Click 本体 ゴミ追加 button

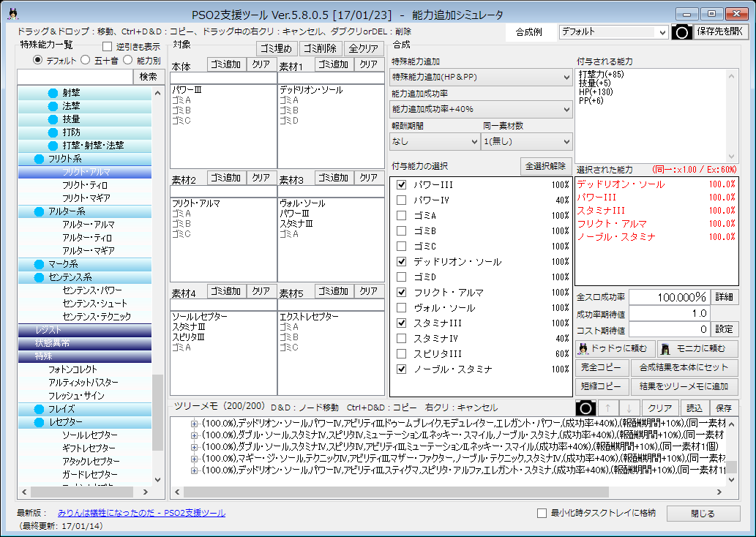pyautogui.click(x=226, y=64)
